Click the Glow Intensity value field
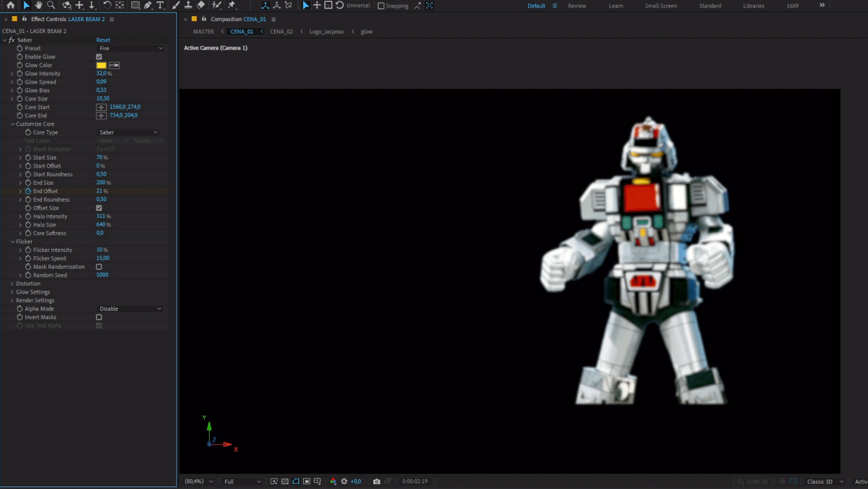The height and width of the screenshot is (489, 868). pos(101,74)
